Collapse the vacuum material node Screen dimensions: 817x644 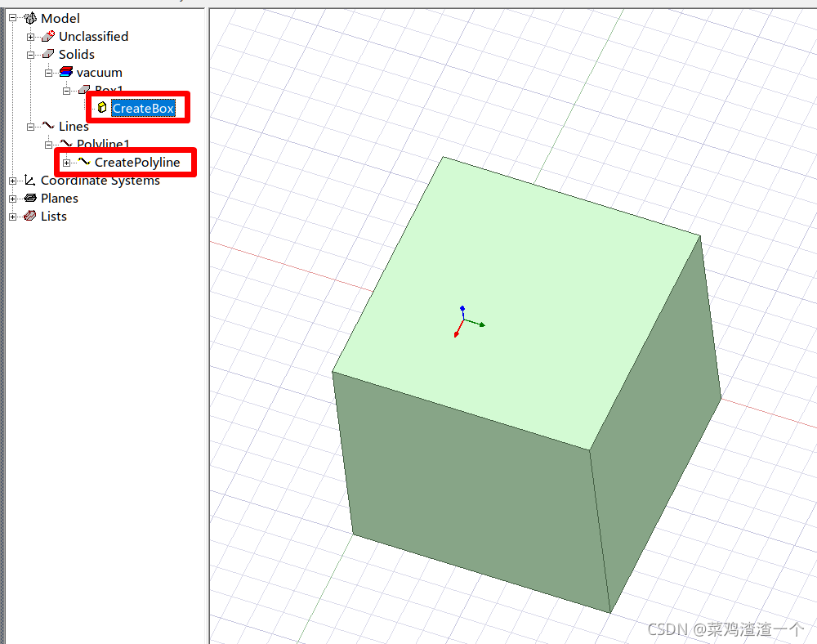pyautogui.click(x=48, y=73)
